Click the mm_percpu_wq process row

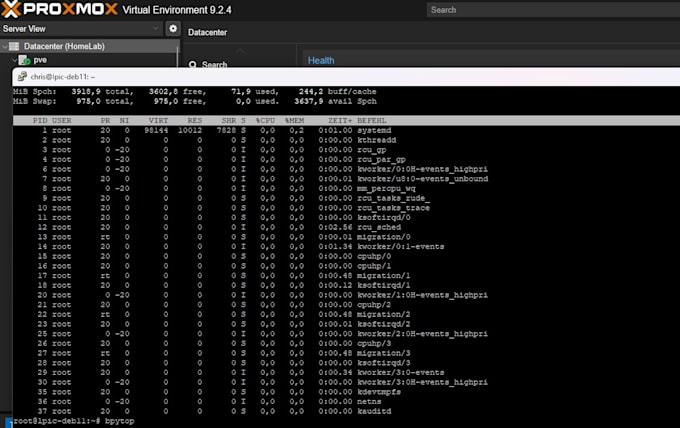click(347, 189)
